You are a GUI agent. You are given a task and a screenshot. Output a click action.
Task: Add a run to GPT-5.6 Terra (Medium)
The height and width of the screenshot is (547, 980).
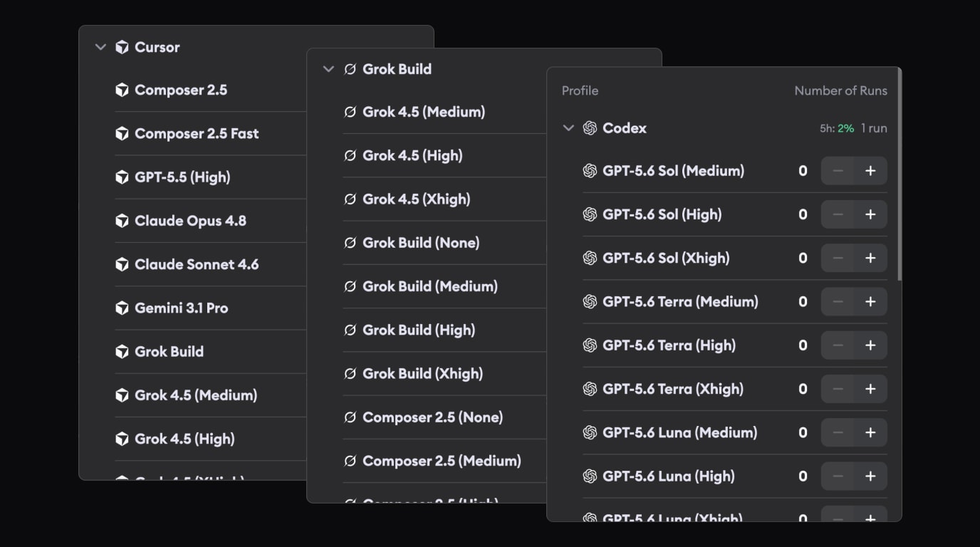870,301
